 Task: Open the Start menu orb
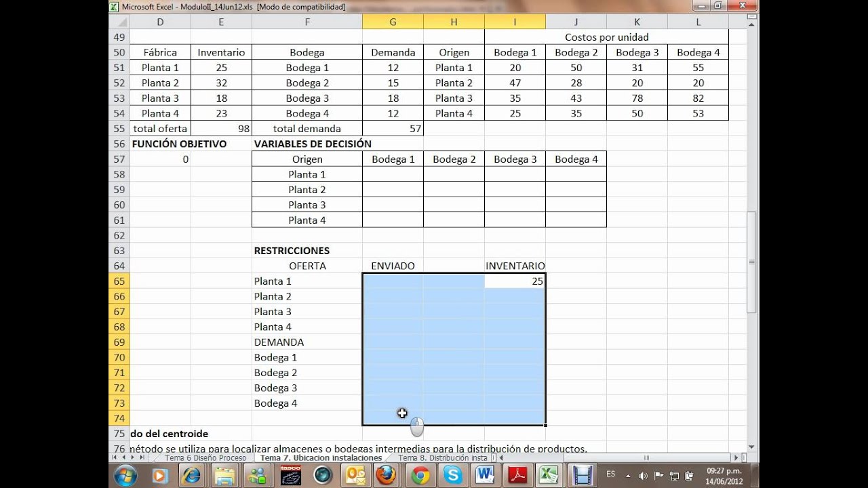tap(125, 476)
